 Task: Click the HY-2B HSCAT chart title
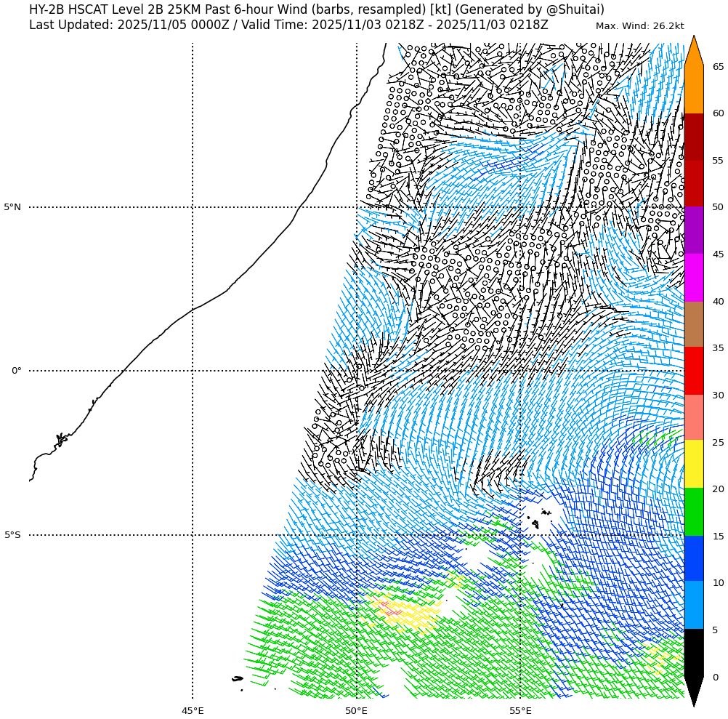pyautogui.click(x=316, y=9)
